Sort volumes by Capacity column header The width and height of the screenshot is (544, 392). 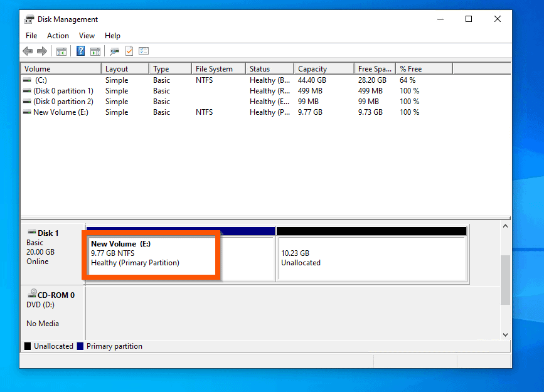[x=324, y=69]
